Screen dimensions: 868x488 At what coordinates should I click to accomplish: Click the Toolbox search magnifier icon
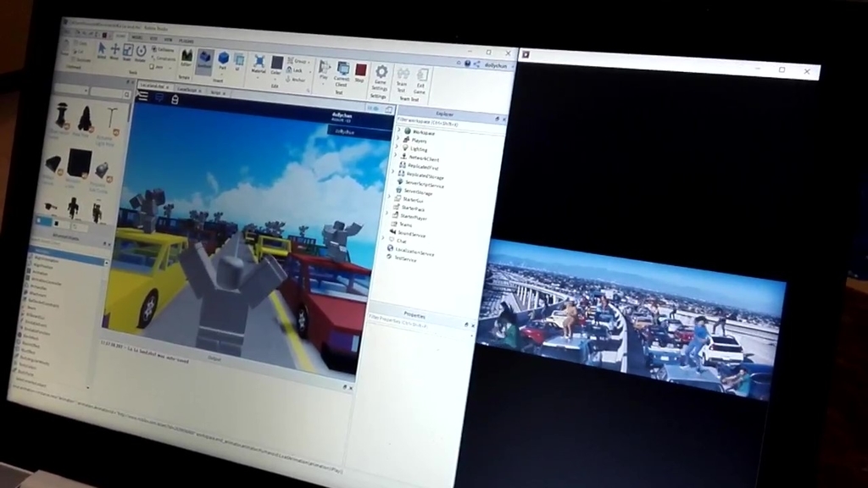point(127,95)
